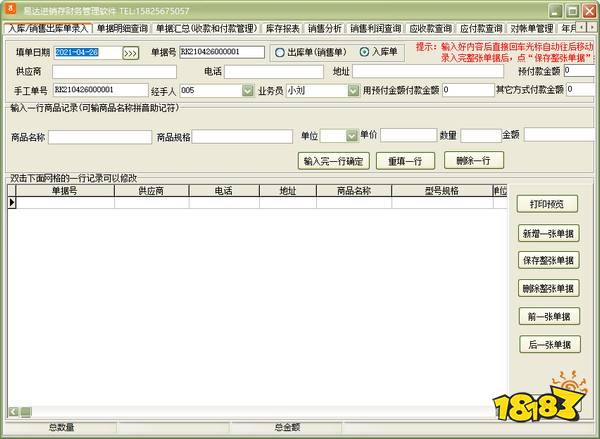Open the 单位 unit dropdown
The height and width of the screenshot is (439, 600).
pos(352,135)
